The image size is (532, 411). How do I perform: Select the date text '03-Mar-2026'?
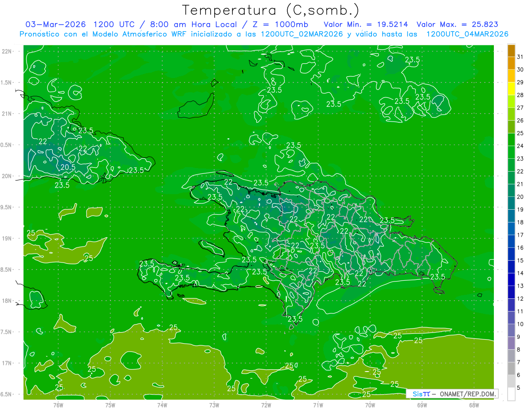click(x=55, y=24)
